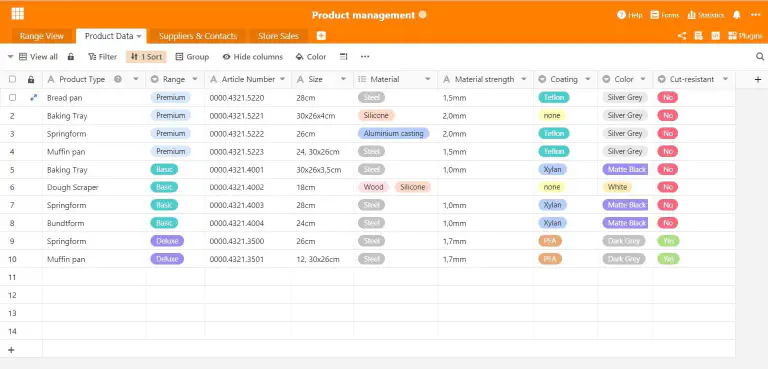Image resolution: width=768 pixels, height=369 pixels.
Task: Click the Matte Black color tag in row 5
Action: coord(625,170)
